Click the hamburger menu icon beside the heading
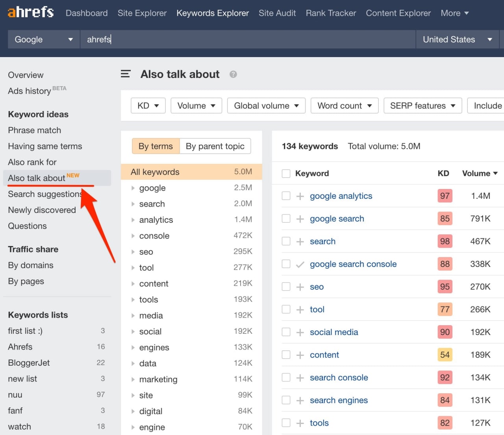Viewport: 504px width, 435px height. click(126, 74)
